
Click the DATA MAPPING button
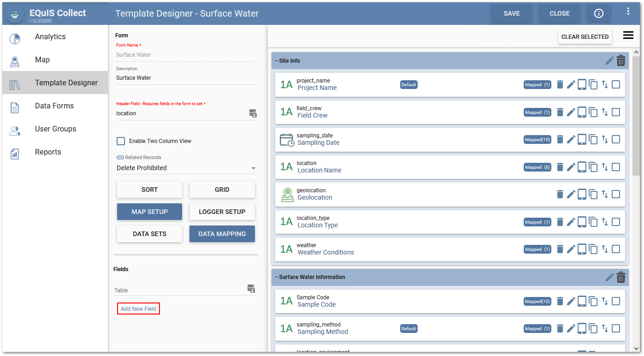222,234
